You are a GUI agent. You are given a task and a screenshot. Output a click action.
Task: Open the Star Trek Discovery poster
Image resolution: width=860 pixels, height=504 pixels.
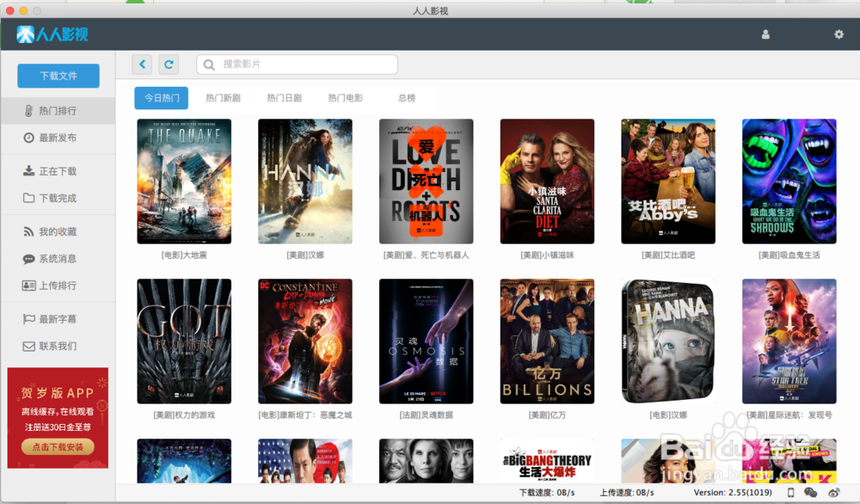789,341
